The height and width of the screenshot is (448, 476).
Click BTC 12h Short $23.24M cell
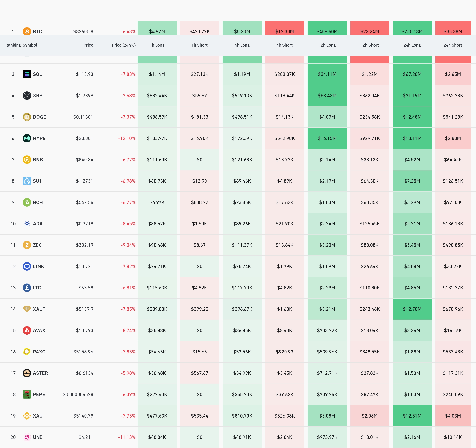coord(369,31)
